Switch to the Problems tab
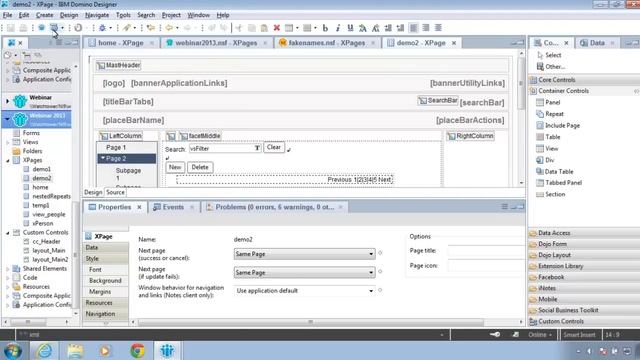Image resolution: width=640 pixels, height=360 pixels. [274, 207]
